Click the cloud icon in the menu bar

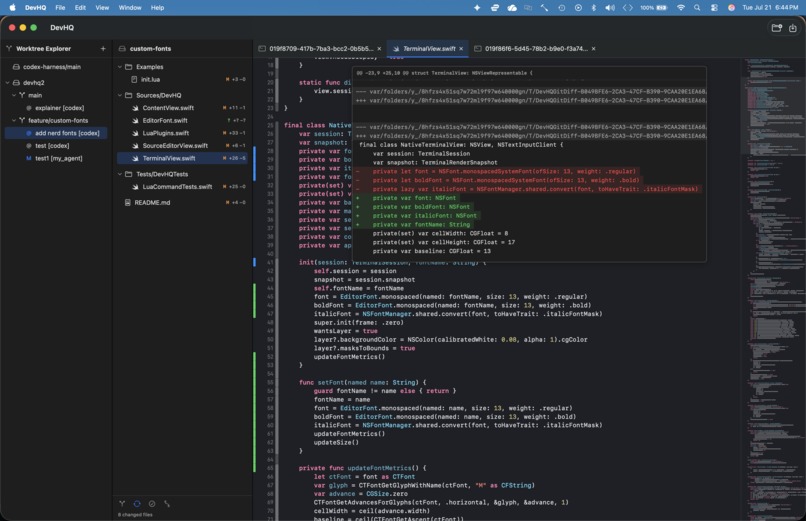coord(512,8)
